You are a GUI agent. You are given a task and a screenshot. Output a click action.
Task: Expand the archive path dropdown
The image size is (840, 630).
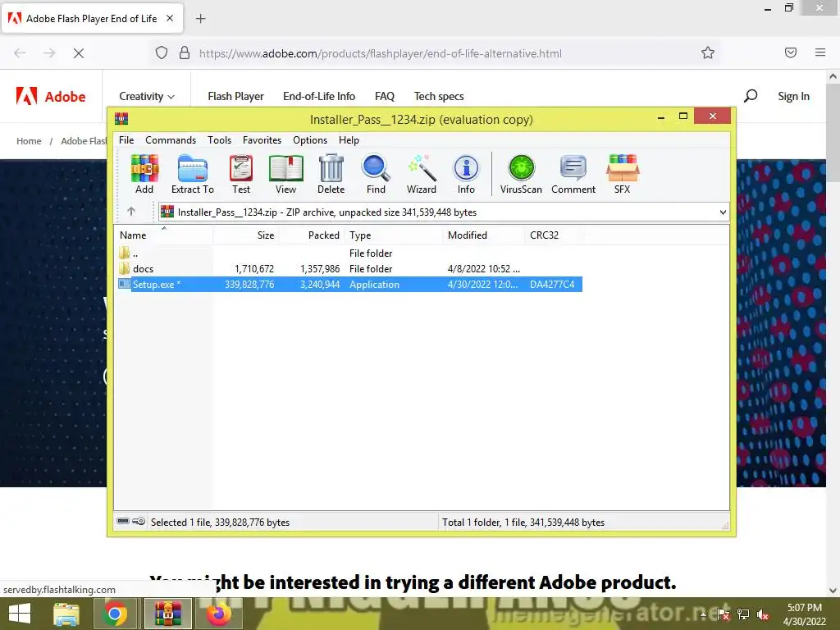(723, 212)
